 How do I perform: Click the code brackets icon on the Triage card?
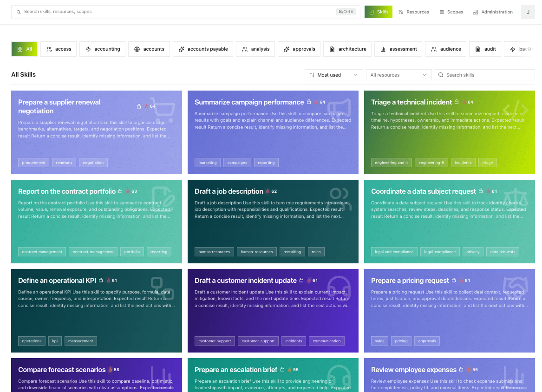[x=516, y=110]
